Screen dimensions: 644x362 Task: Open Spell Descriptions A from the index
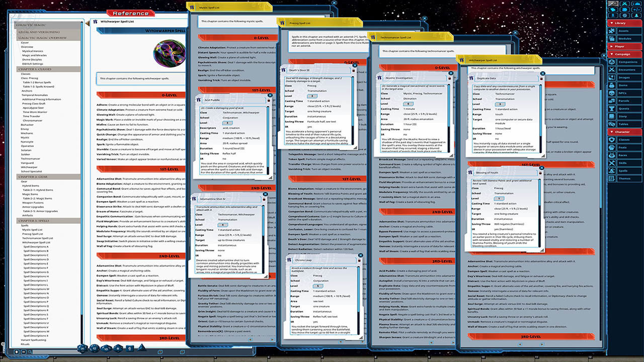[36, 247]
